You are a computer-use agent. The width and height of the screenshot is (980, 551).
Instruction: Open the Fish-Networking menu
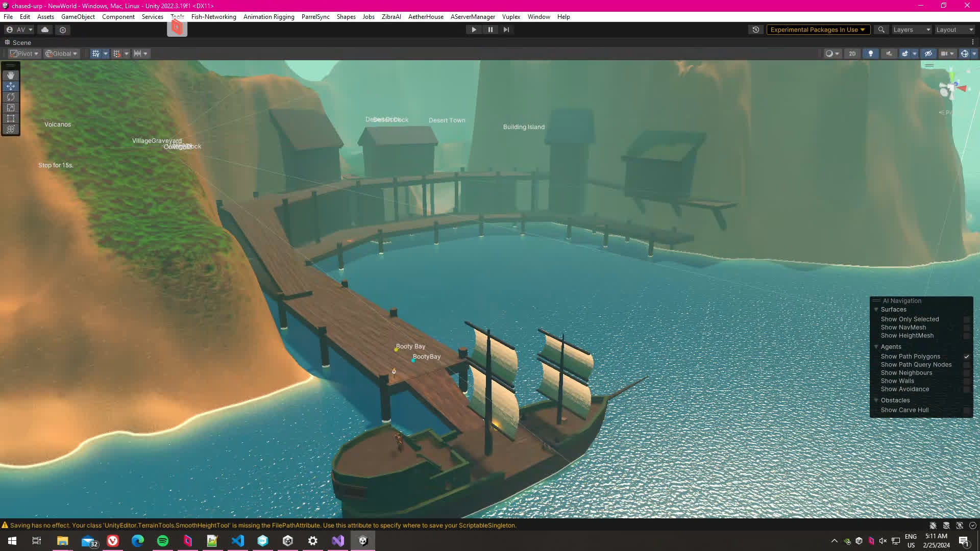[x=213, y=17]
